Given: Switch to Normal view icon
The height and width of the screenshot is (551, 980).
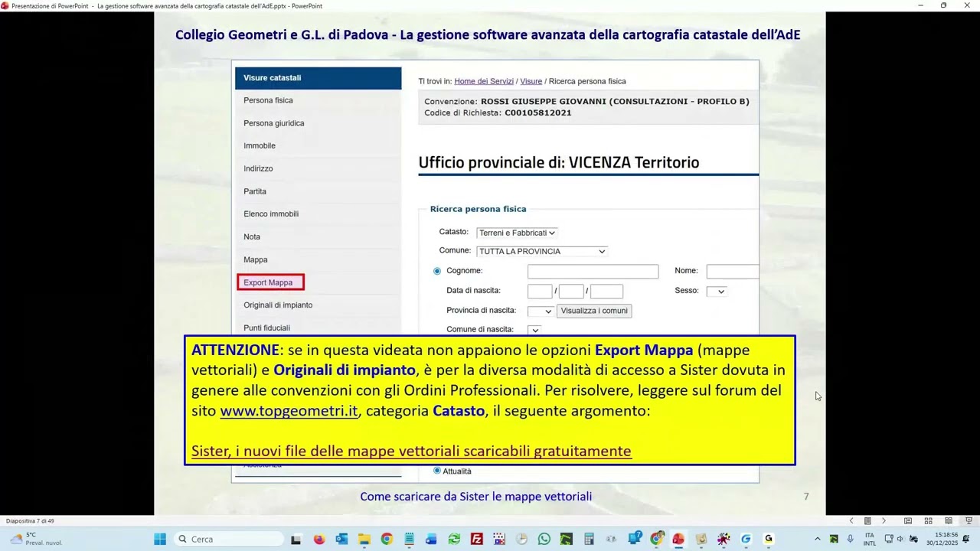Looking at the screenshot, I should click(908, 521).
